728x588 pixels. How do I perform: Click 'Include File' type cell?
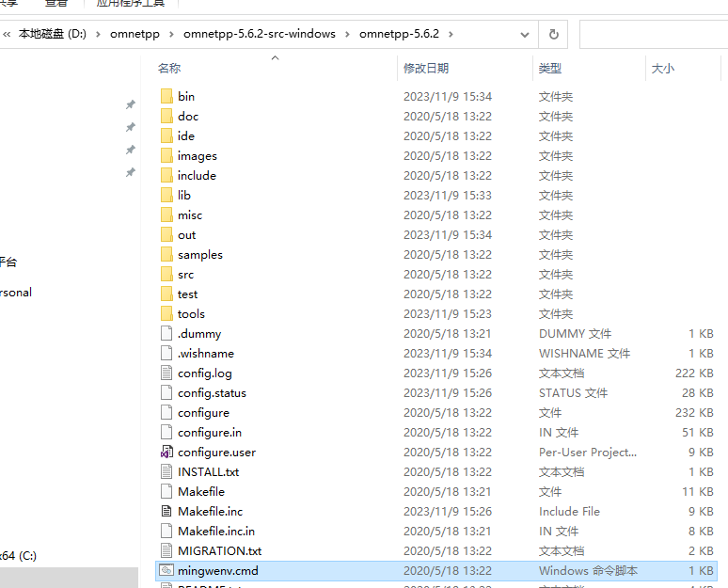tap(569, 512)
